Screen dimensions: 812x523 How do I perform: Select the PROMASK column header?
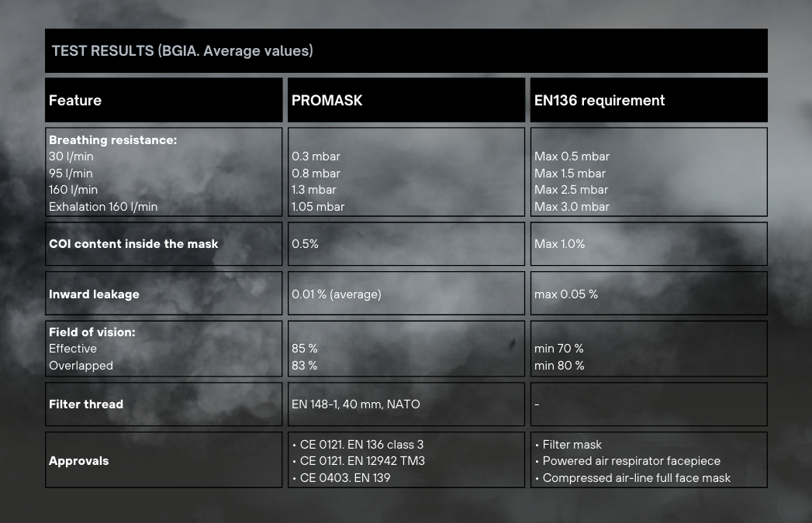point(327,101)
